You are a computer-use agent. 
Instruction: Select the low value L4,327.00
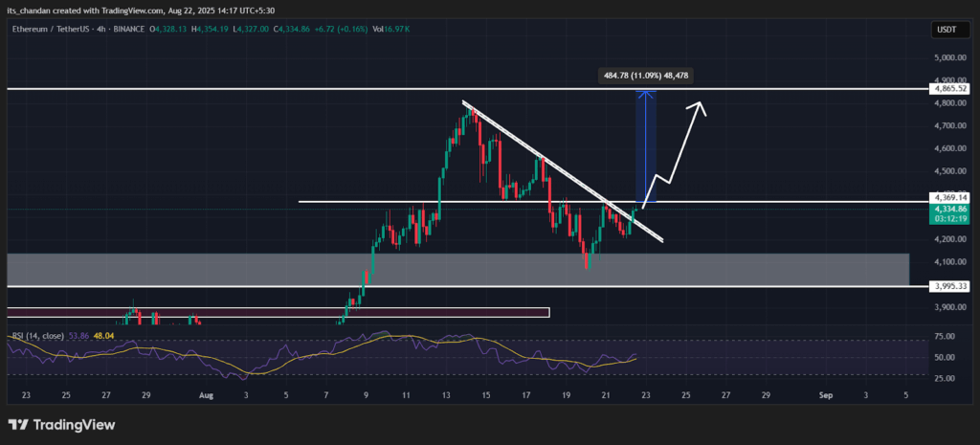click(252, 30)
